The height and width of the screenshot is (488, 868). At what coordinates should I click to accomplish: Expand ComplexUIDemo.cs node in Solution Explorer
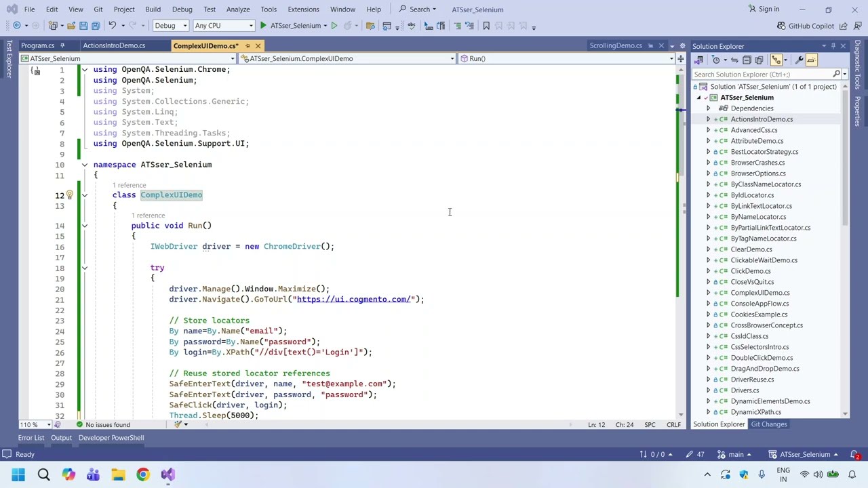[709, 293]
